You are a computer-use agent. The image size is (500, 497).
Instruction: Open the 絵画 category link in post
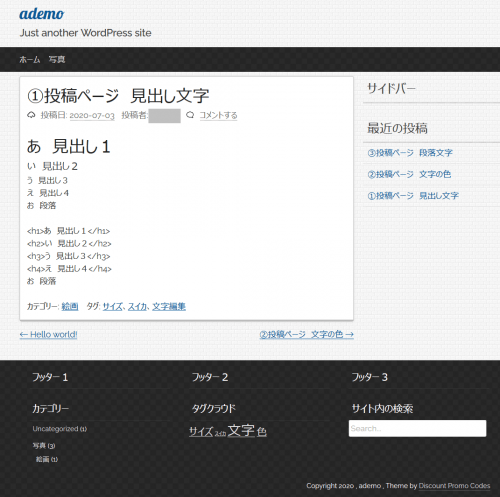coord(70,306)
